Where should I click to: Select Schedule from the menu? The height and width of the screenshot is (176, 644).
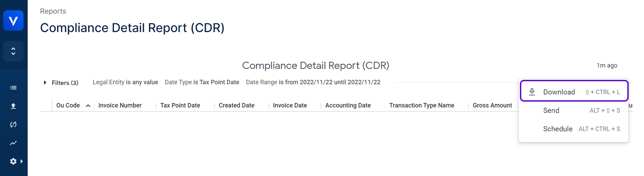[558, 129]
